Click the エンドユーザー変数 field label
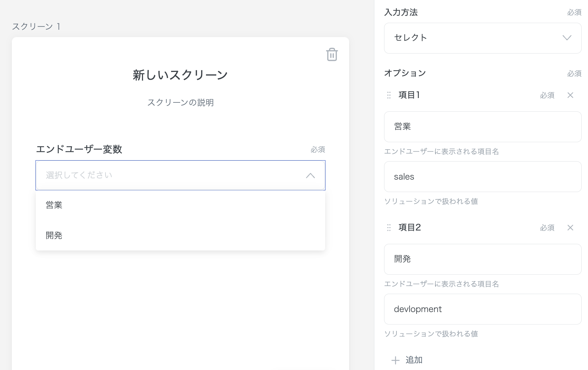The width and height of the screenshot is (588, 370). pos(79,149)
